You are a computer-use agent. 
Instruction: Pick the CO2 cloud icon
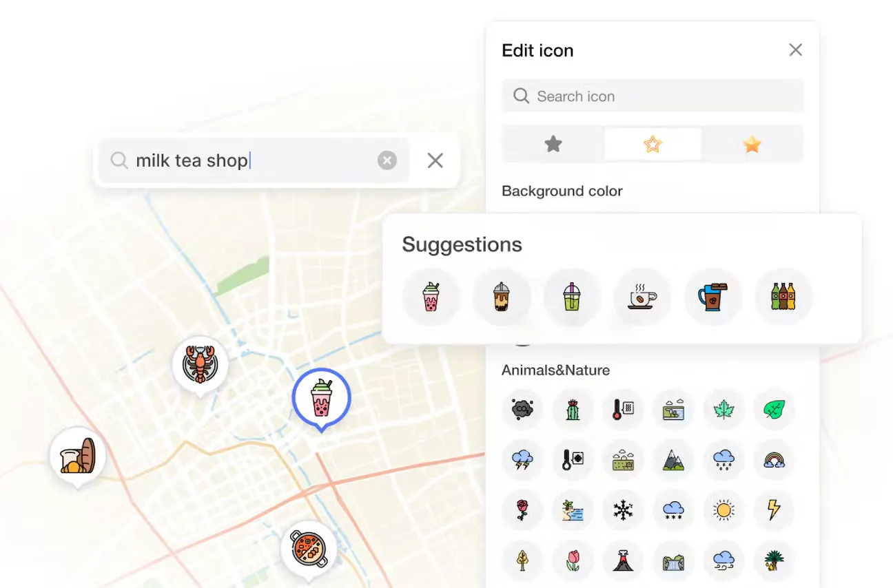coord(522,410)
